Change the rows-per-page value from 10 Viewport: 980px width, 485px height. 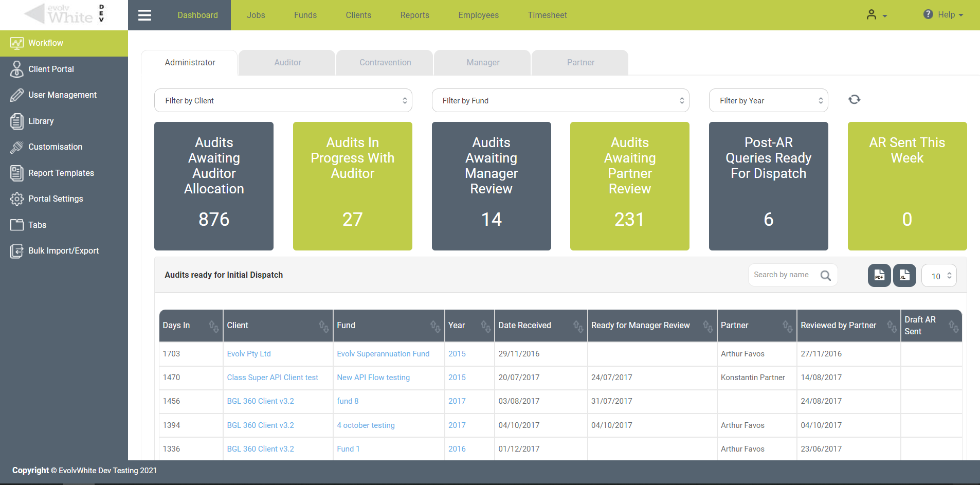point(938,276)
